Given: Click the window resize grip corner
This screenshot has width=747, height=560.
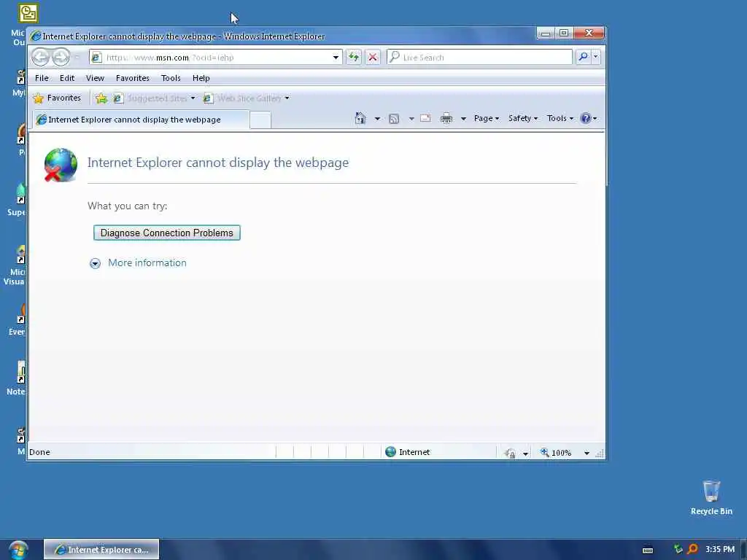Looking at the screenshot, I should (600, 454).
